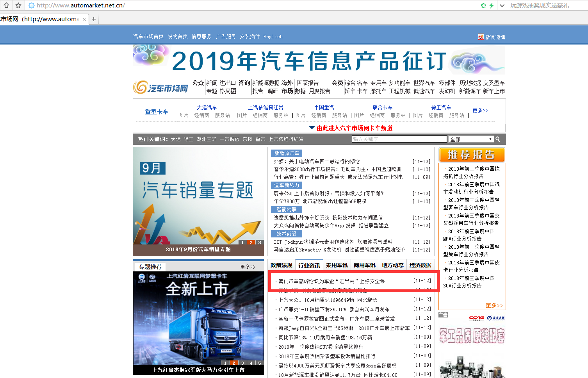Click the Sina Weibo icon
Image resolution: width=588 pixels, height=378 pixels.
481,37
